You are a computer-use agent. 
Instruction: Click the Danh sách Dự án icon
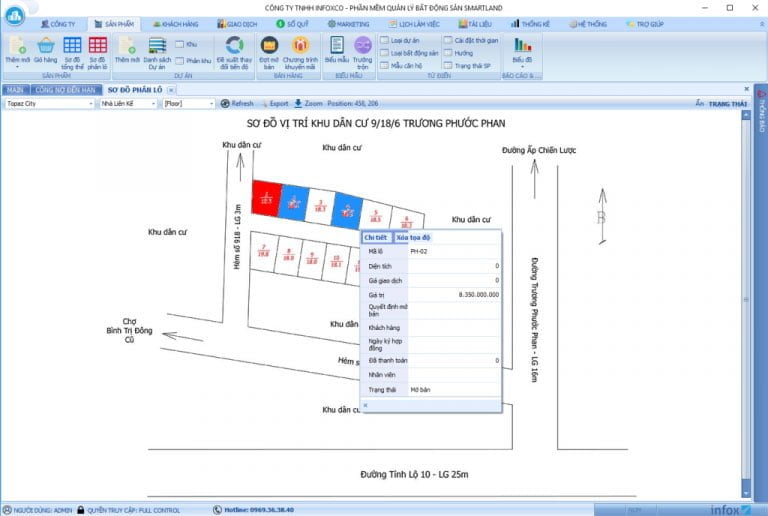coord(155,46)
